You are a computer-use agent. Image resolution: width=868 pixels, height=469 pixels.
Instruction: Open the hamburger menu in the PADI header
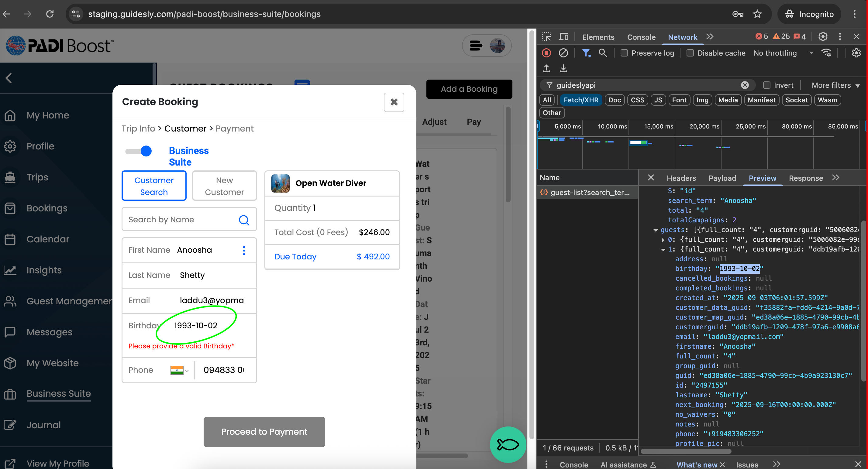coord(476,46)
